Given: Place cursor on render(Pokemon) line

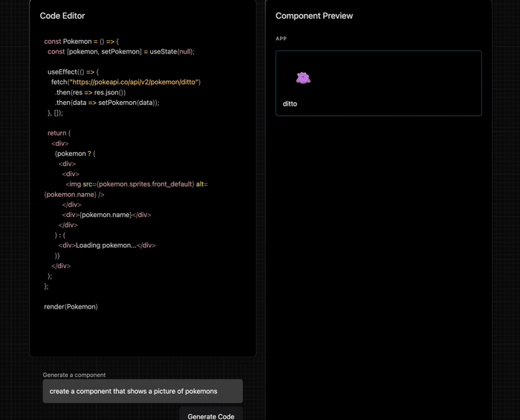Looking at the screenshot, I should [71, 306].
